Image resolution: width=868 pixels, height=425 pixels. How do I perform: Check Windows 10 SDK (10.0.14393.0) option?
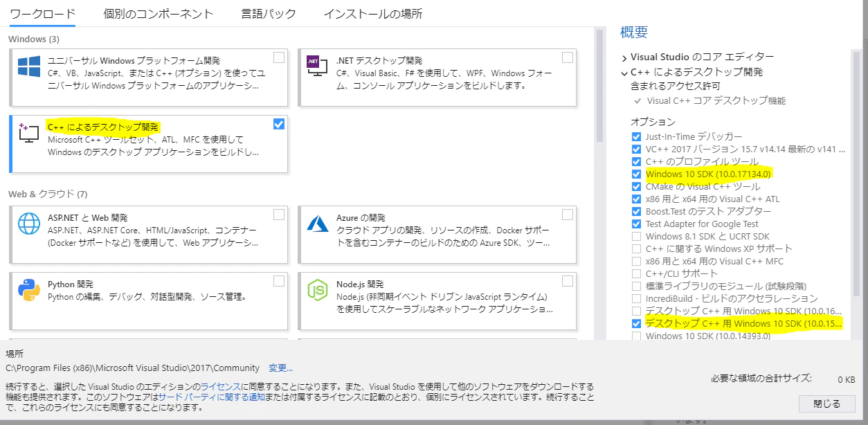point(636,336)
